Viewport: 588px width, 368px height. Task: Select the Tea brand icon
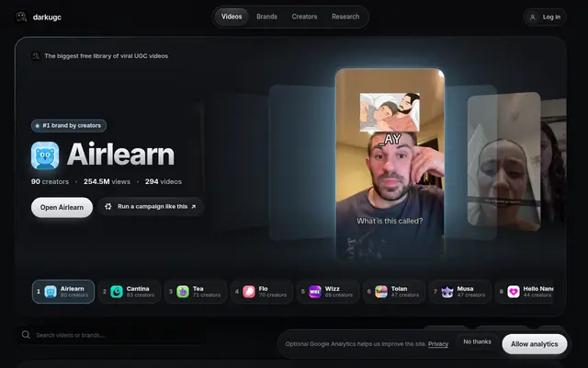tap(183, 292)
